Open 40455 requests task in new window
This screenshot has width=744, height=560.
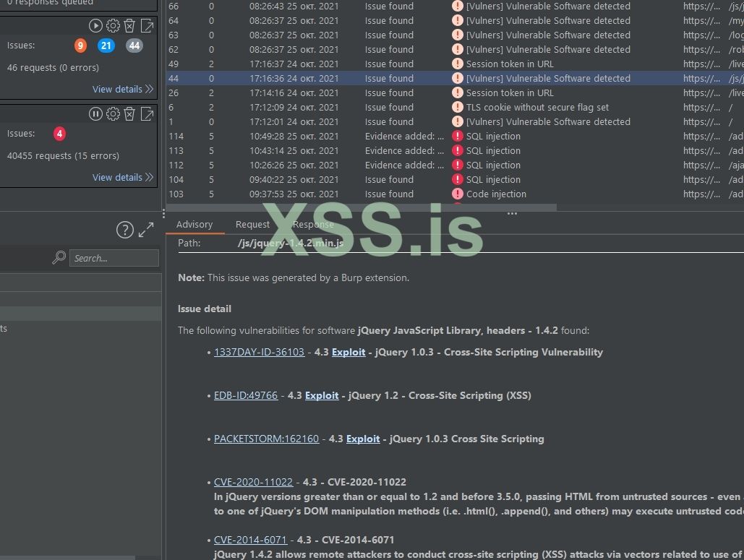147,113
